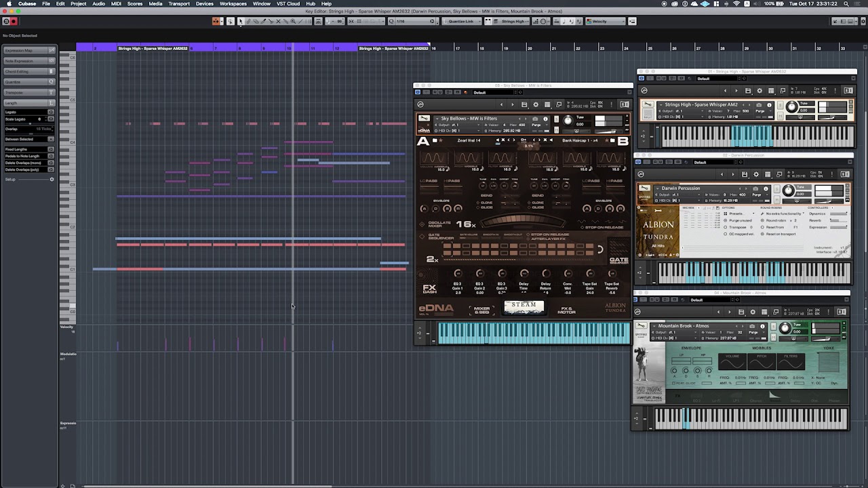
Task: Open the MIDI menu
Action: pyautogui.click(x=117, y=3)
